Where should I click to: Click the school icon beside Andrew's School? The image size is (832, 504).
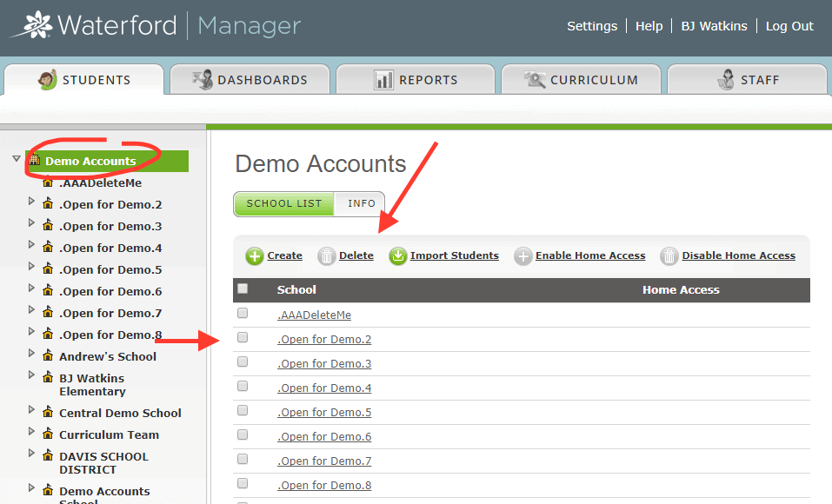pyautogui.click(x=48, y=355)
